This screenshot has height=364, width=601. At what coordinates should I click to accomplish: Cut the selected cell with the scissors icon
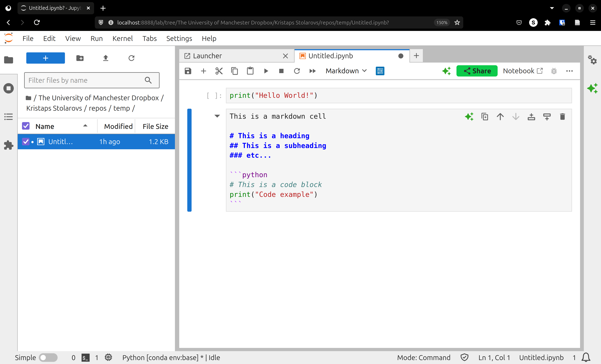click(x=219, y=71)
